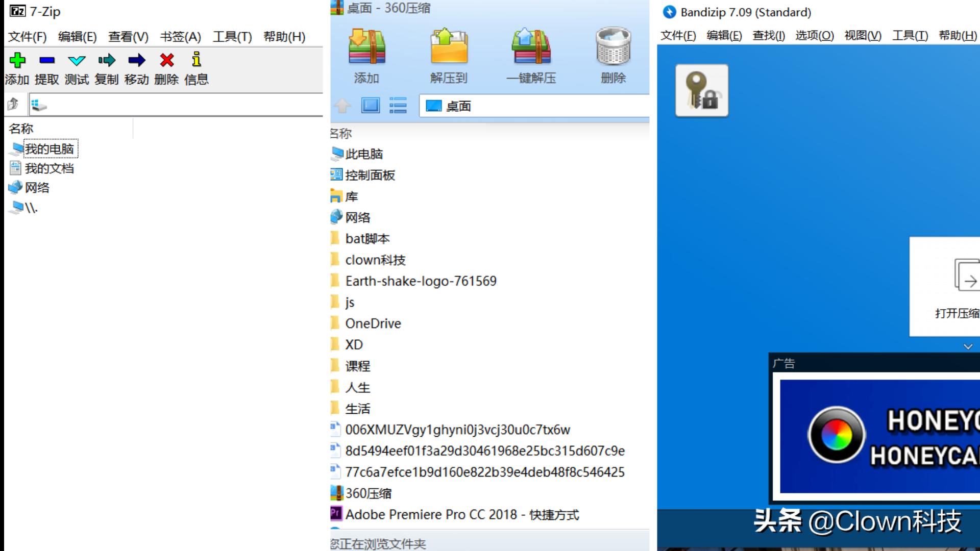Open 查看(V) menu in 7-Zip
This screenshot has width=980, height=551.
pos(128,37)
